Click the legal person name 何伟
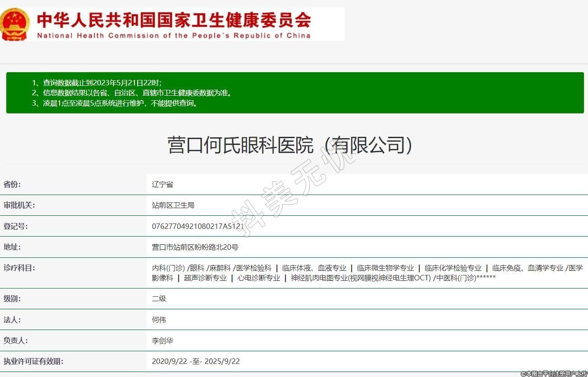 click(x=159, y=320)
